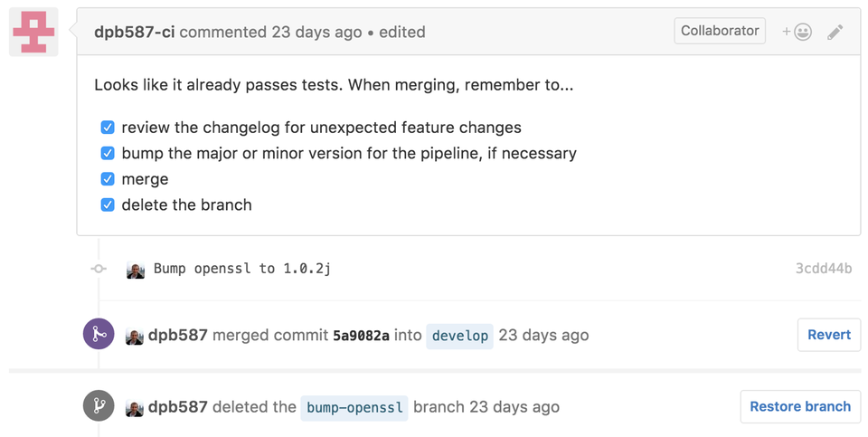Open dpb587-ci's pink avatar
Screen dimensions: 868x437
click(33, 33)
